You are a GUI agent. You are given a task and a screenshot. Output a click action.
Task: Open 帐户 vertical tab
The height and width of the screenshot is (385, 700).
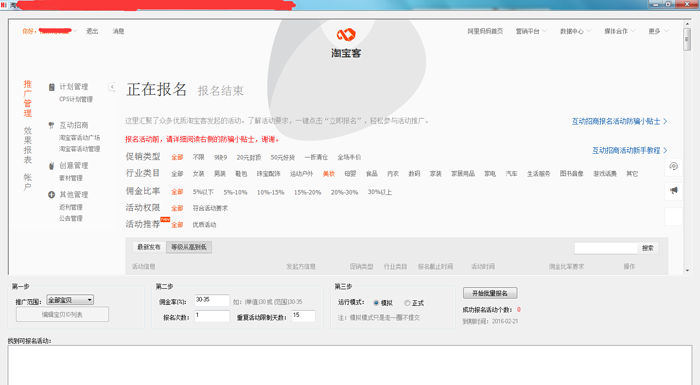[x=28, y=181]
